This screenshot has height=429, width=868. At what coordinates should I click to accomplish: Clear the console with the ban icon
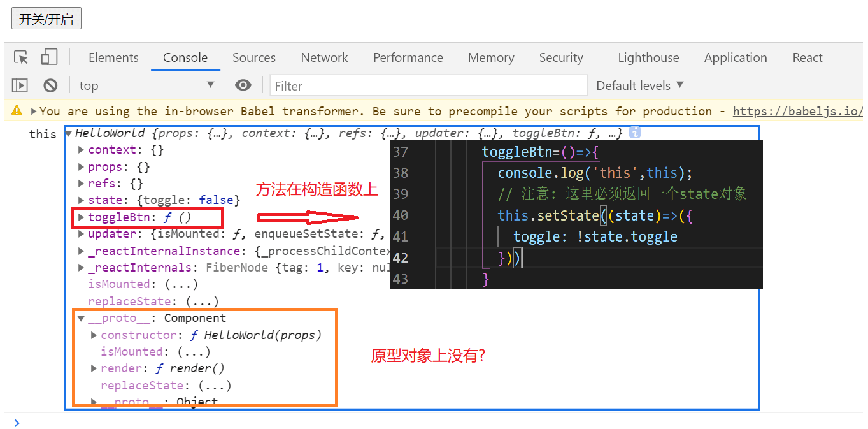point(50,85)
